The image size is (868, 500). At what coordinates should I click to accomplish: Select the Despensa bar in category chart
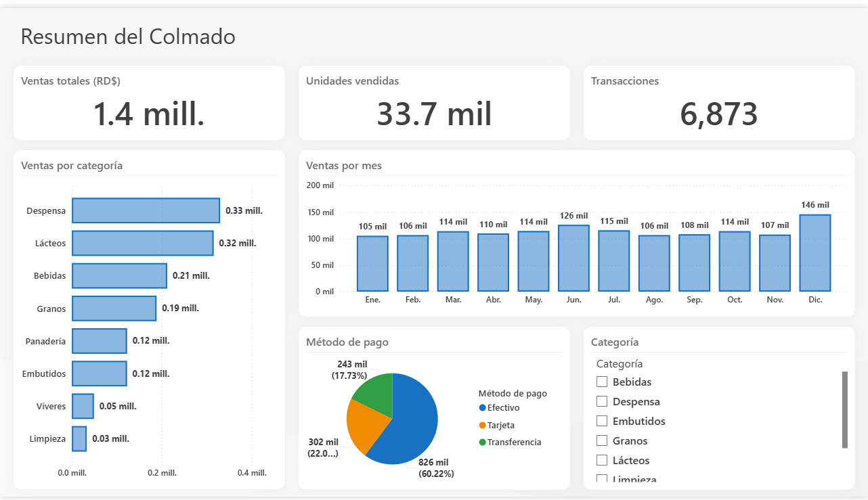click(x=146, y=210)
